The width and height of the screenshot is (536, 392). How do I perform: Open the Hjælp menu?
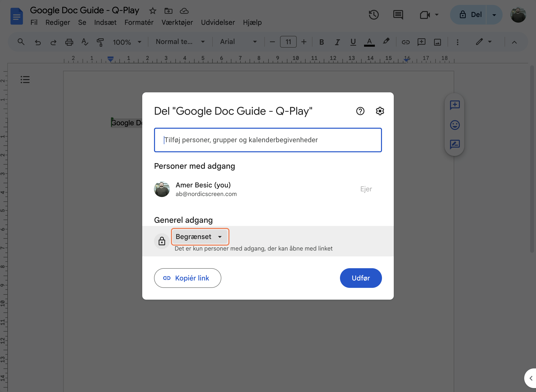[252, 22]
